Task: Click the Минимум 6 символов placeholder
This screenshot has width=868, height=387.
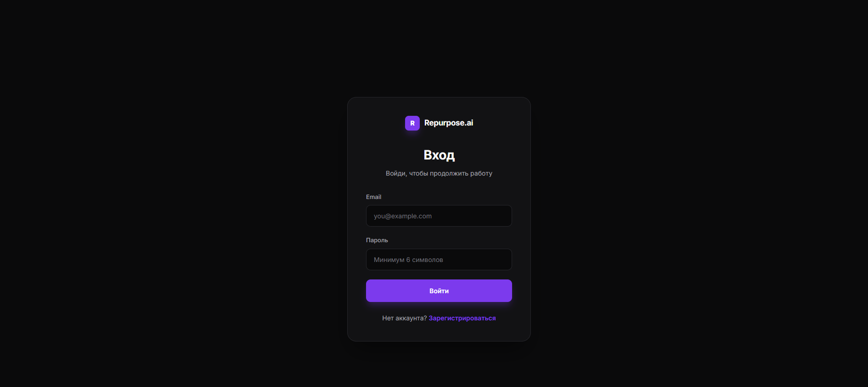Action: (x=408, y=260)
